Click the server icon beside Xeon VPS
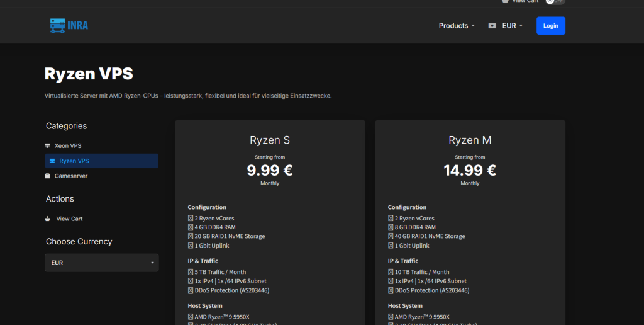644x325 pixels. [x=47, y=145]
